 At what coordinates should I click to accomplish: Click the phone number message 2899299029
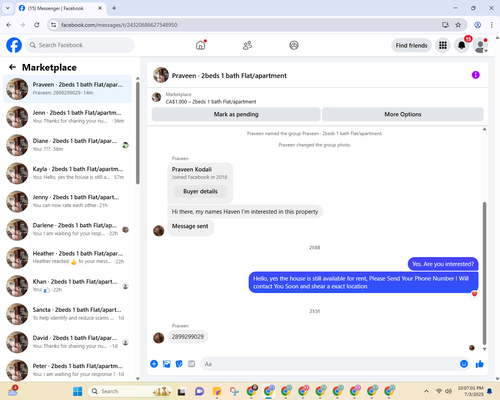188,337
